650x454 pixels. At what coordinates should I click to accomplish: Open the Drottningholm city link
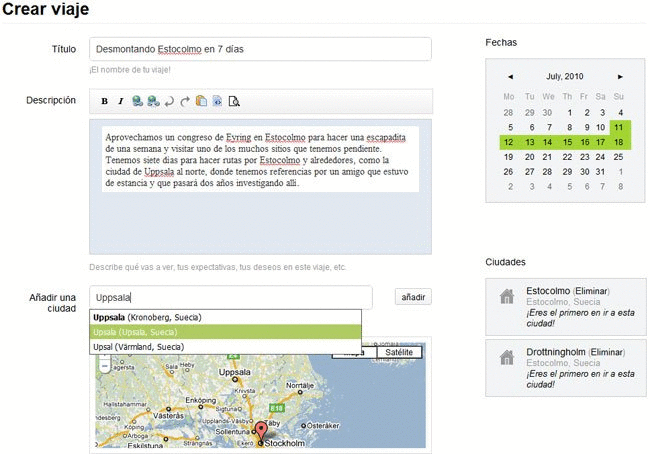pyautogui.click(x=555, y=352)
